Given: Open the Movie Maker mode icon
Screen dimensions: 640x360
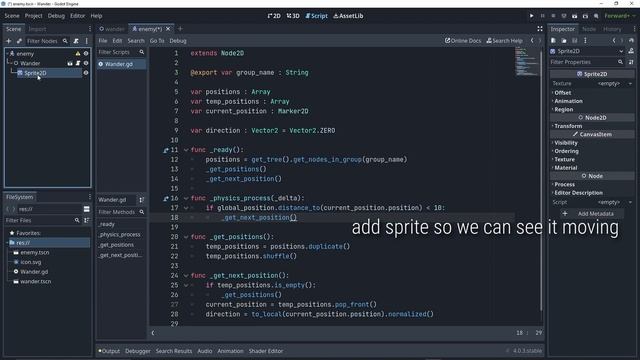Looking at the screenshot, I should click(596, 16).
